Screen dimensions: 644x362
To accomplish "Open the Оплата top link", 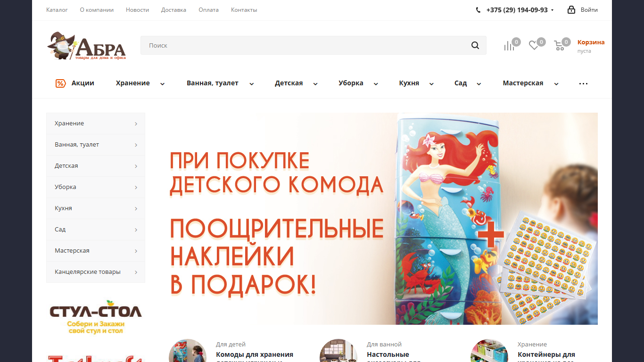I will pos(208,10).
